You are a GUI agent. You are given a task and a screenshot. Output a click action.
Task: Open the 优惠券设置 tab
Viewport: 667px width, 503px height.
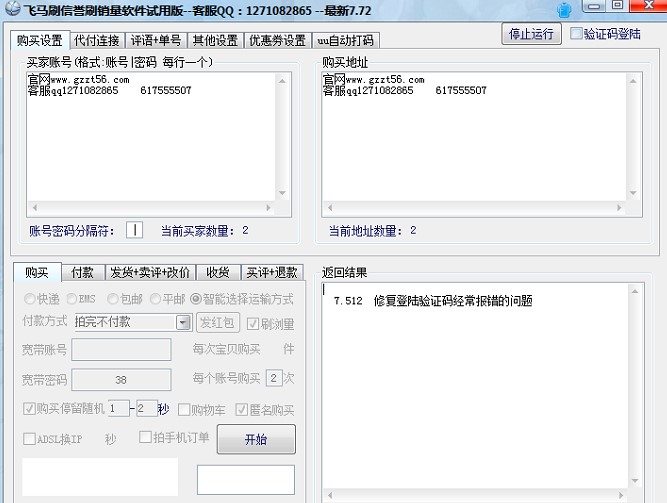278,41
